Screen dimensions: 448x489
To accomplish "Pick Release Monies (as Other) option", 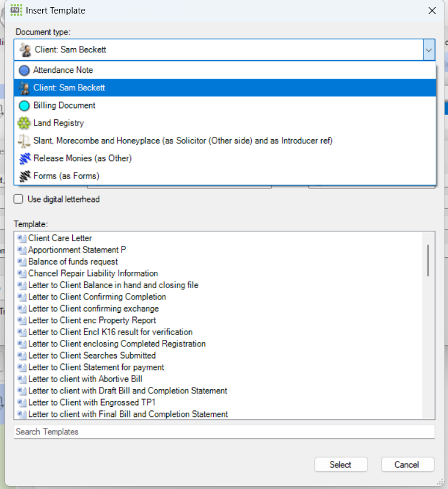I will pyautogui.click(x=82, y=158).
